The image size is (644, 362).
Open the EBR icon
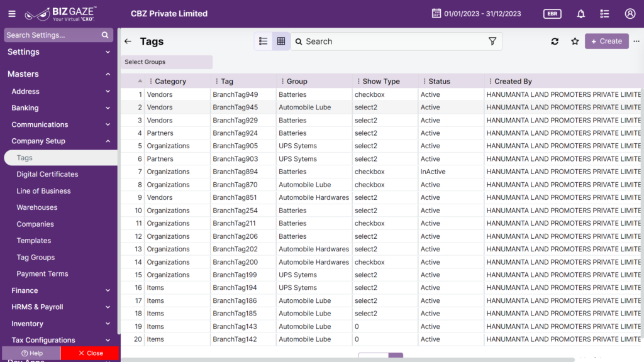pos(552,14)
